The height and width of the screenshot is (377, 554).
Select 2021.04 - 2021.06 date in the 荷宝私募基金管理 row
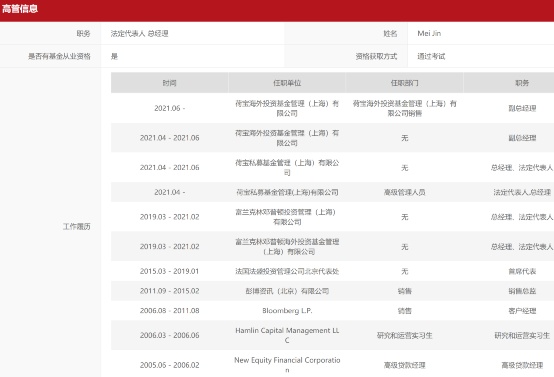click(x=170, y=167)
